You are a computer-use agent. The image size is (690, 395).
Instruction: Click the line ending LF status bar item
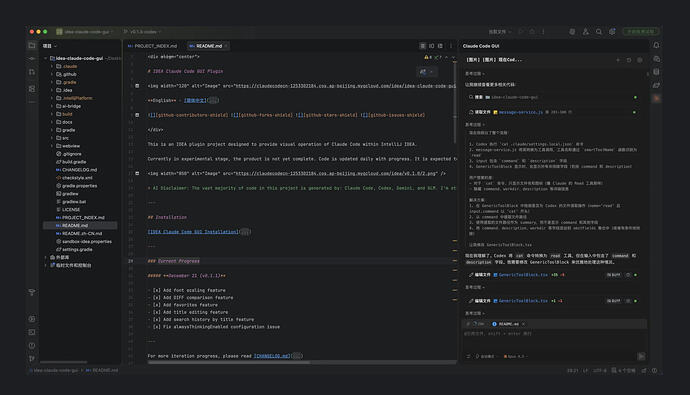tap(586, 370)
